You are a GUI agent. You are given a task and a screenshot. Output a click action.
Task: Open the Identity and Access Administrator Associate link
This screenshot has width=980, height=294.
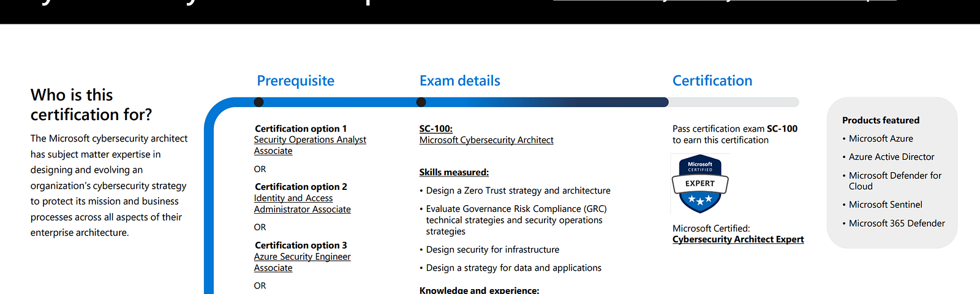[x=303, y=203]
